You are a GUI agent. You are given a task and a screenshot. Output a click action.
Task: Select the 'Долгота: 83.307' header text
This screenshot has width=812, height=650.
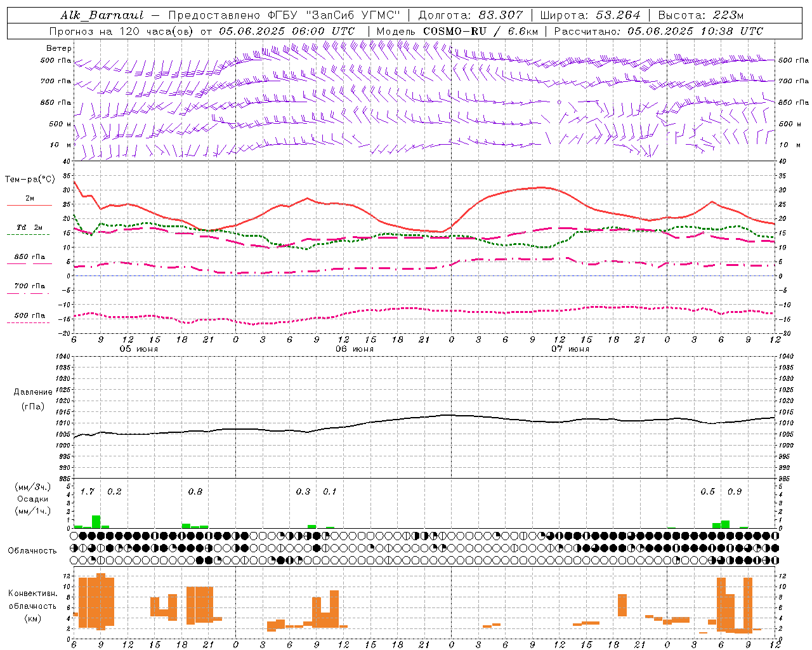pyautogui.click(x=471, y=15)
